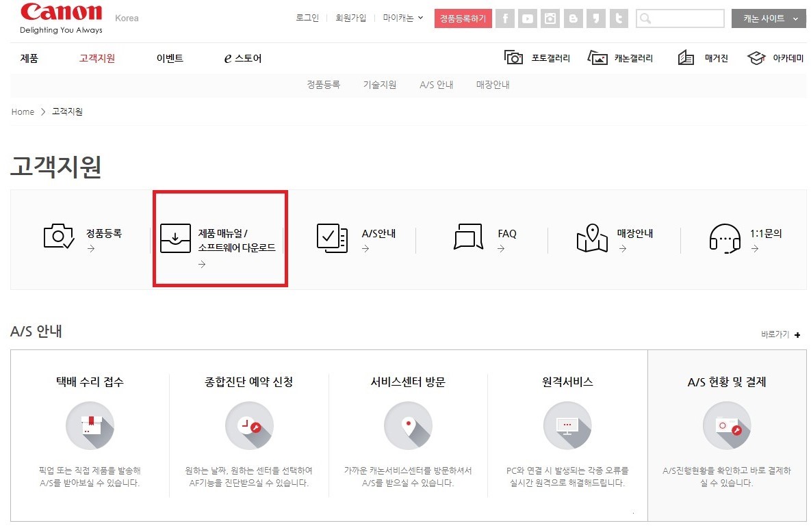Click the download tray icon for 제품 매뉴얼

click(x=175, y=238)
